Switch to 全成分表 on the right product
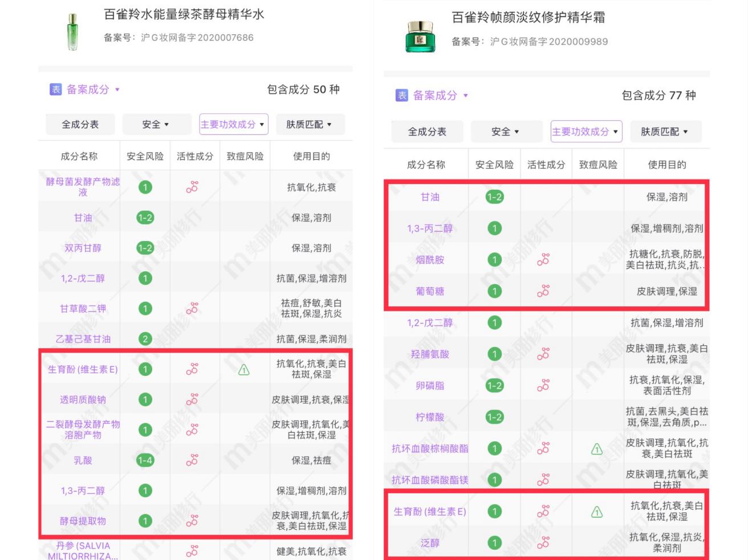The image size is (748, 560). point(426,131)
